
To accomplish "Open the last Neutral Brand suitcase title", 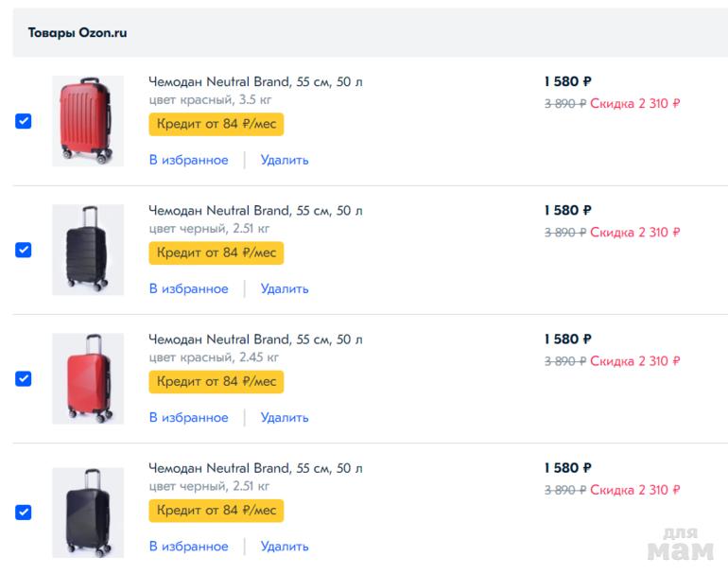I will (x=255, y=468).
